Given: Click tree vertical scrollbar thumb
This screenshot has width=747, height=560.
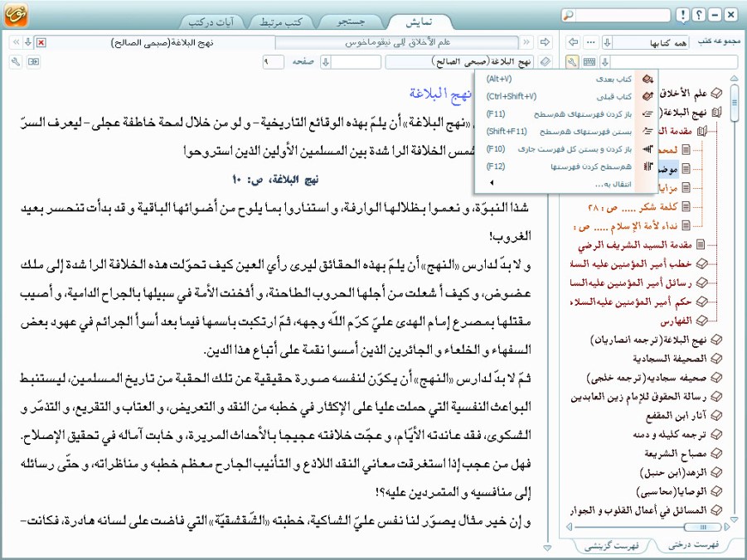Looking at the screenshot, I should point(734,103).
